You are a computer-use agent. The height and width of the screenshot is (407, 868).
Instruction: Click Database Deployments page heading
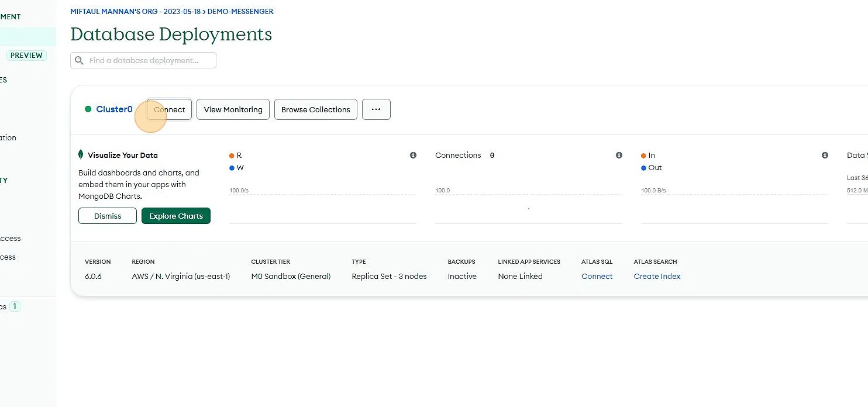(x=171, y=34)
